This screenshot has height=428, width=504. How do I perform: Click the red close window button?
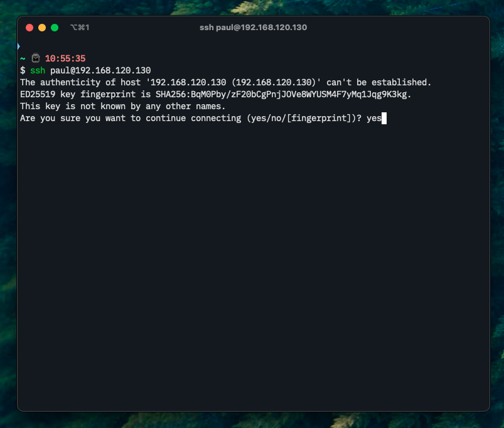[x=29, y=28]
